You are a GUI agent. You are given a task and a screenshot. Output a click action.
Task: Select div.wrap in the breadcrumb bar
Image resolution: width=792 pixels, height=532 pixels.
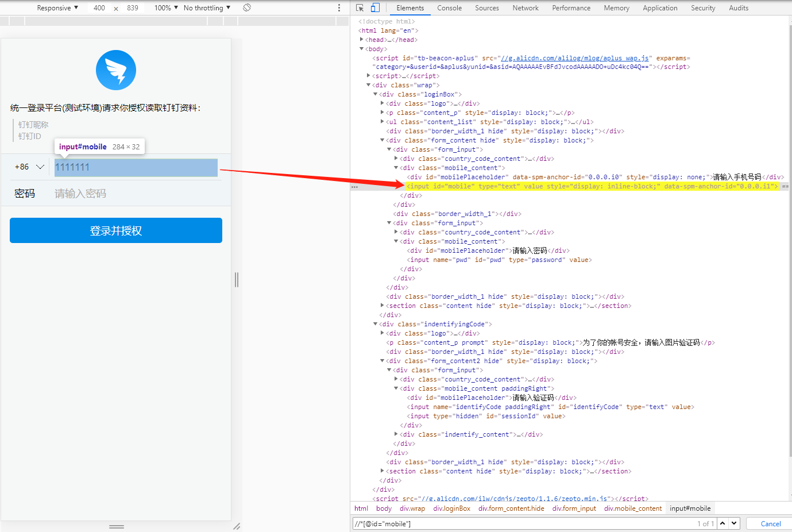click(x=412, y=508)
